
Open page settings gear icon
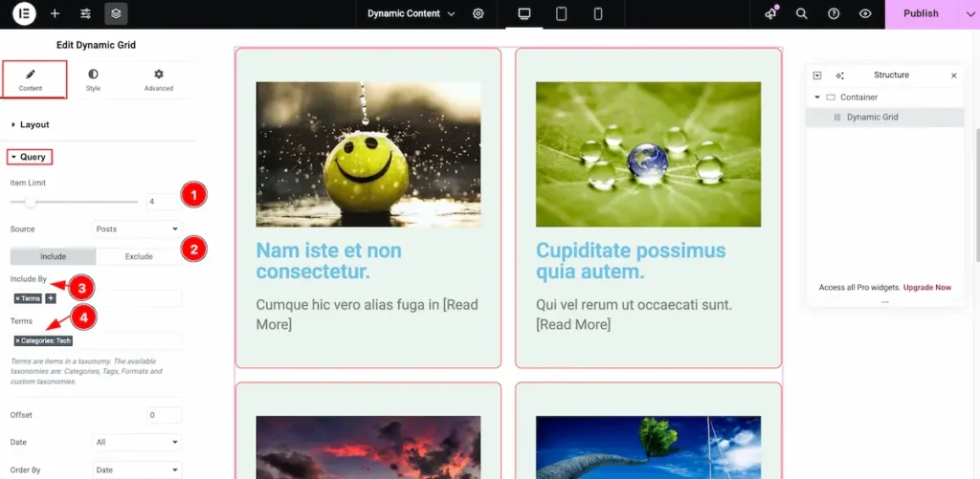tap(479, 13)
